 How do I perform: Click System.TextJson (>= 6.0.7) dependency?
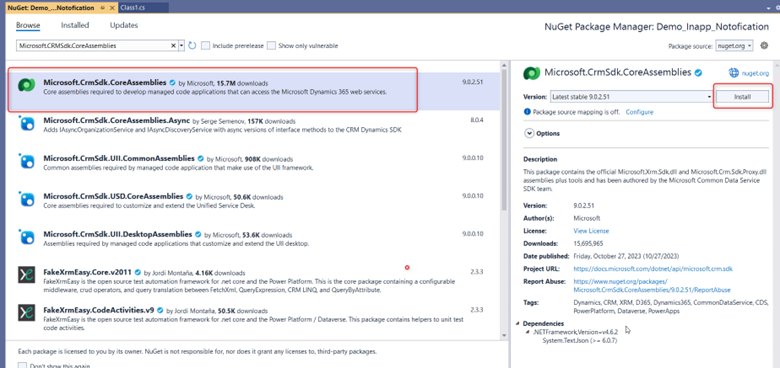pos(581,340)
